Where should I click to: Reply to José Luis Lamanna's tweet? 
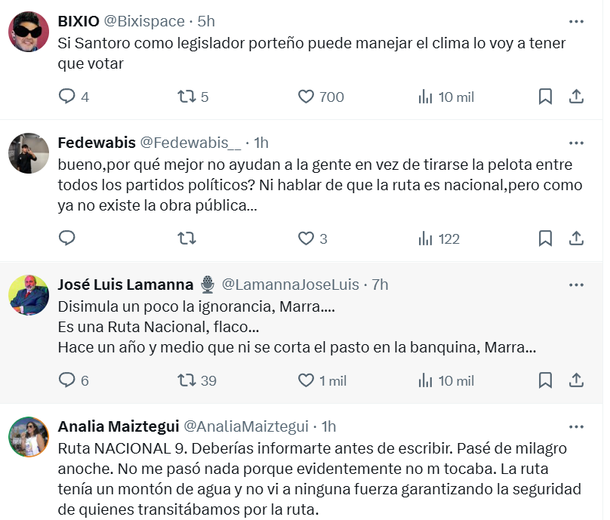(67, 380)
